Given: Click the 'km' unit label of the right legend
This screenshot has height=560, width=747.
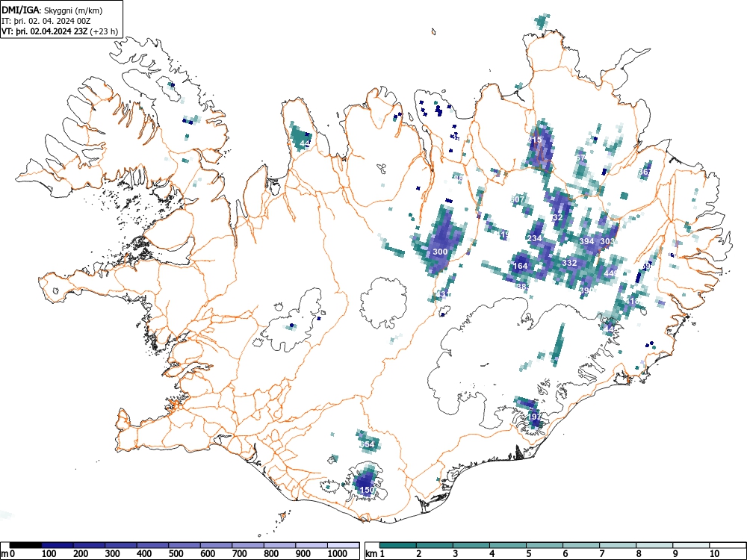Looking at the screenshot, I should (371, 554).
